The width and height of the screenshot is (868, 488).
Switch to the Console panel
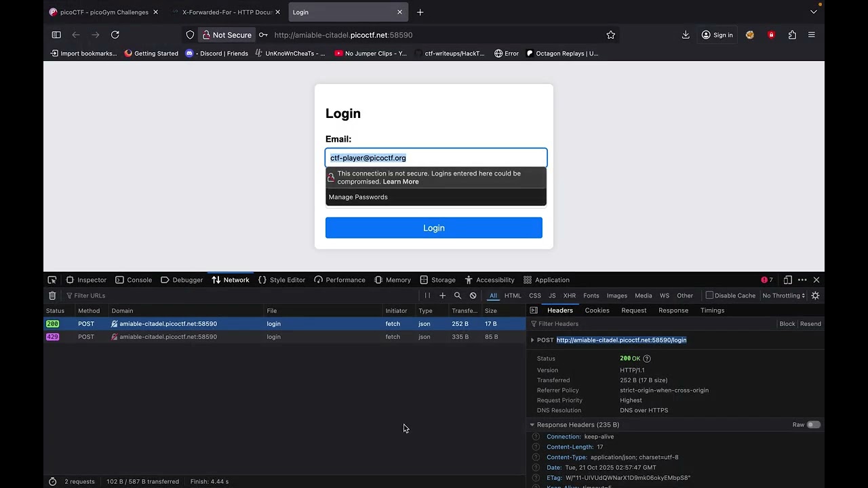[x=134, y=280]
